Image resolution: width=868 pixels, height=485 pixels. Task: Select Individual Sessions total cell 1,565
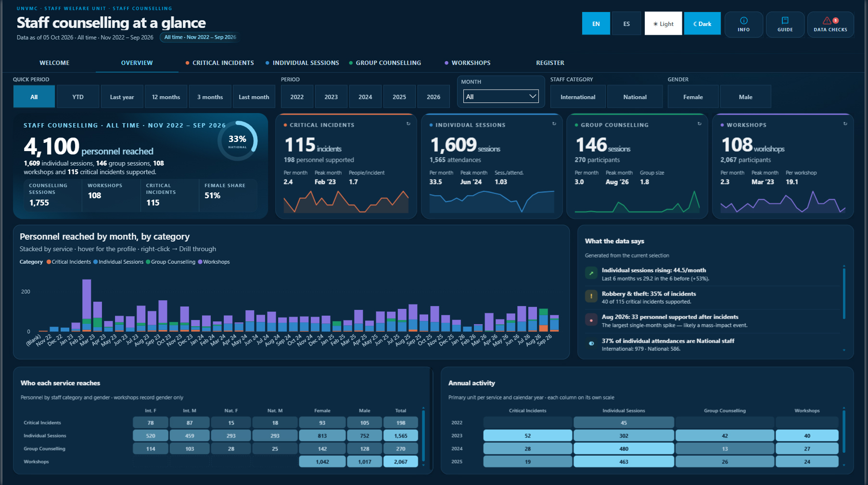(x=401, y=435)
